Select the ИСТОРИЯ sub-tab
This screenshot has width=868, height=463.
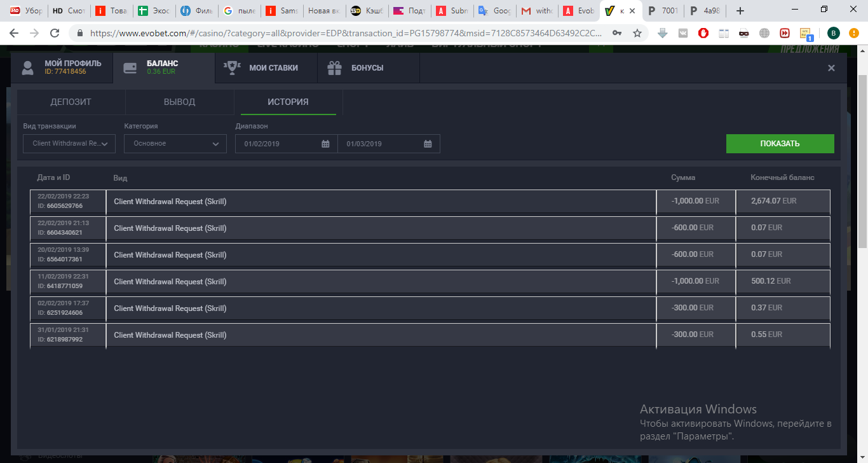[x=288, y=102]
